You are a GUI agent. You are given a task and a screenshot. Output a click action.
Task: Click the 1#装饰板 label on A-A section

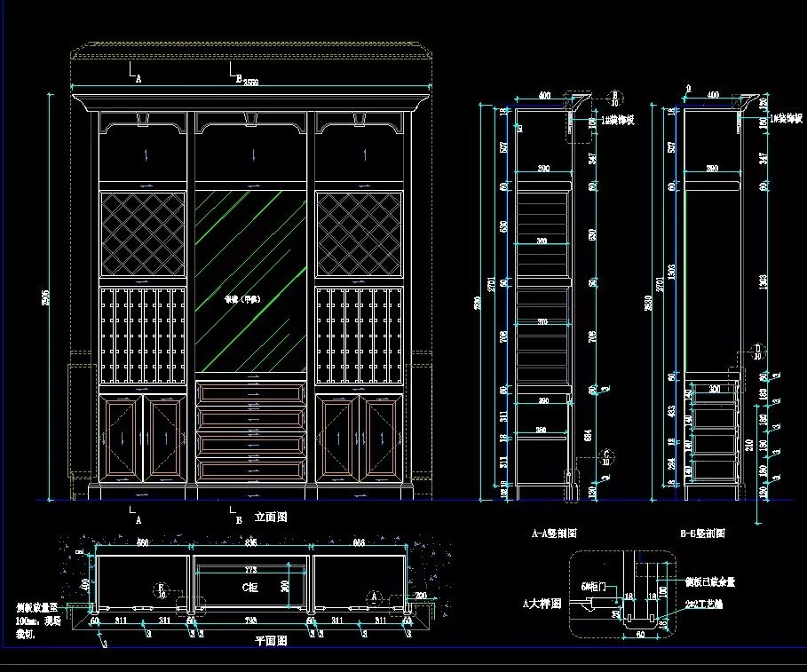point(618,120)
